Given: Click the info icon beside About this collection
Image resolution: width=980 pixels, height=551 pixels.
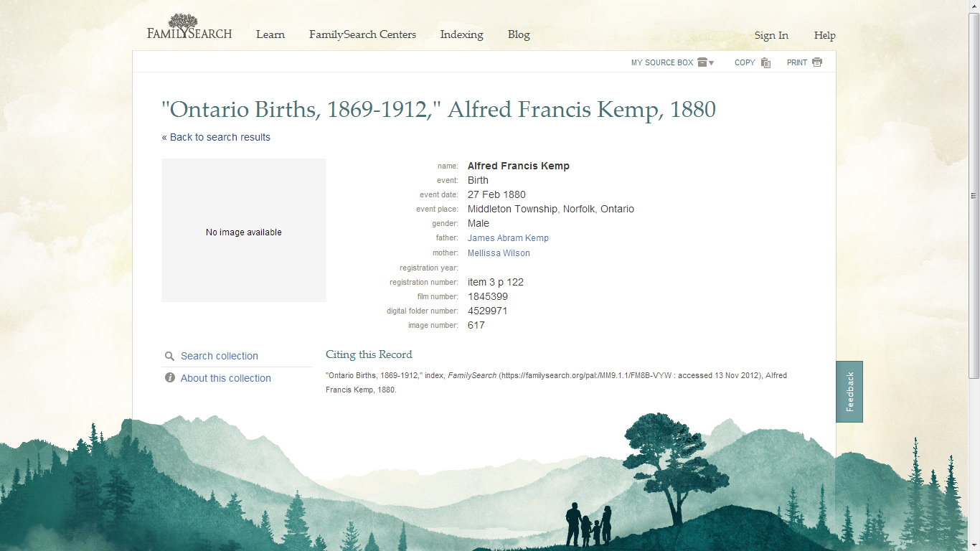Looking at the screenshot, I should (x=170, y=378).
